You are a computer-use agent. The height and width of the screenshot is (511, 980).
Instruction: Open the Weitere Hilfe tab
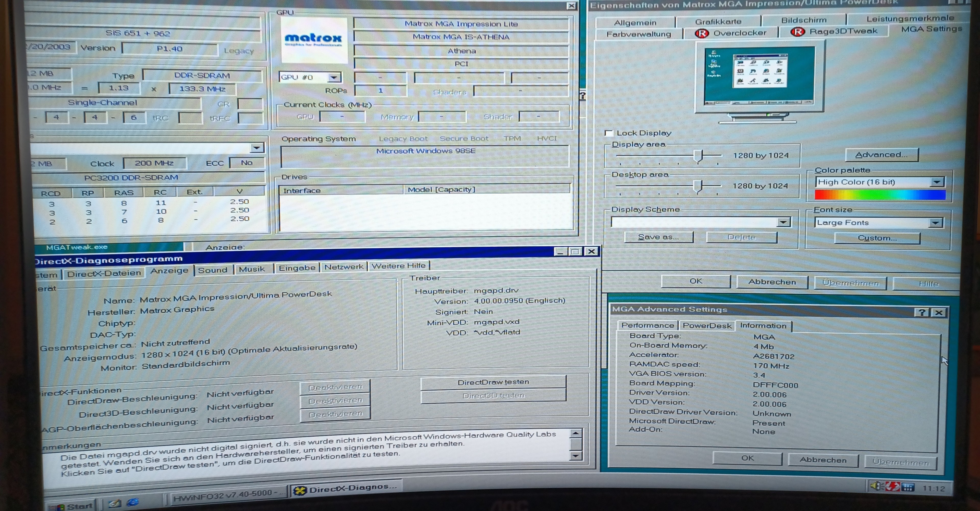click(398, 265)
